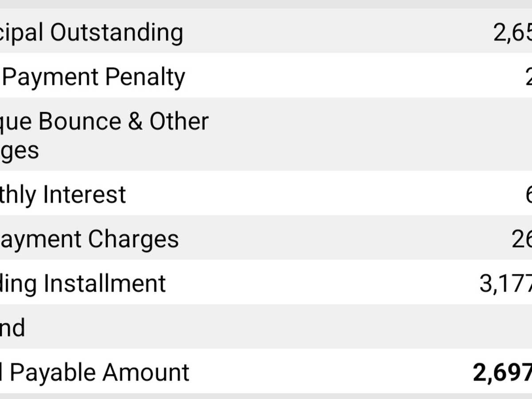Select the Pending Installment label
The height and width of the screenshot is (399, 532).
(x=82, y=283)
